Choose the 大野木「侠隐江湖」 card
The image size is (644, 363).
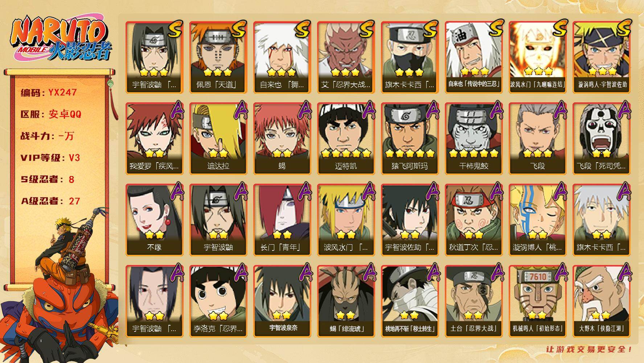601,301
